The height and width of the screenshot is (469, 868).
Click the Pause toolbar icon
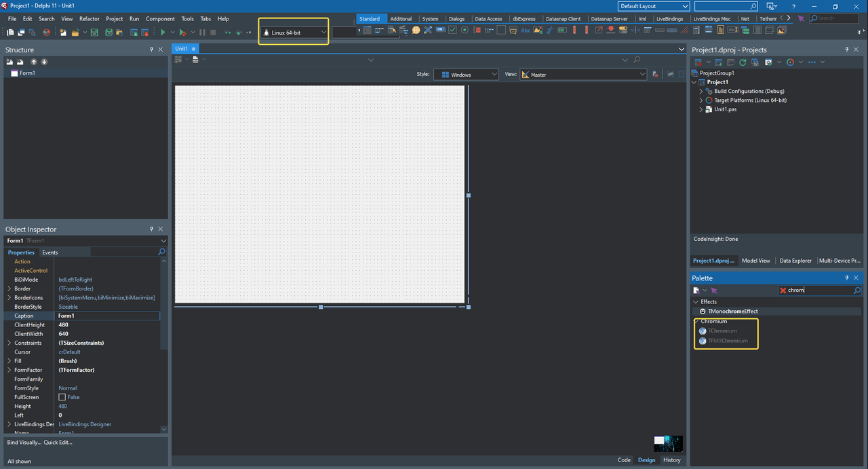pyautogui.click(x=202, y=32)
